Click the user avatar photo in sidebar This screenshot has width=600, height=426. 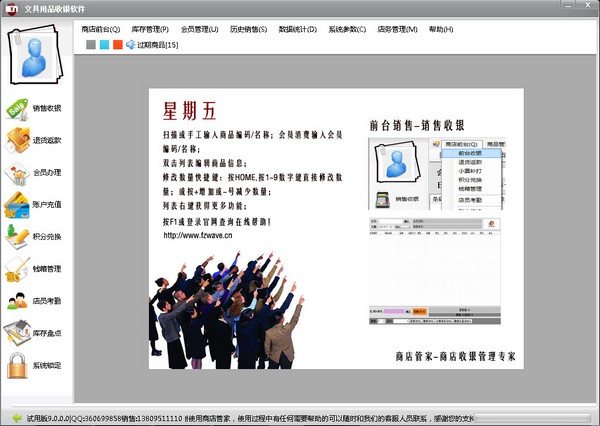(35, 54)
